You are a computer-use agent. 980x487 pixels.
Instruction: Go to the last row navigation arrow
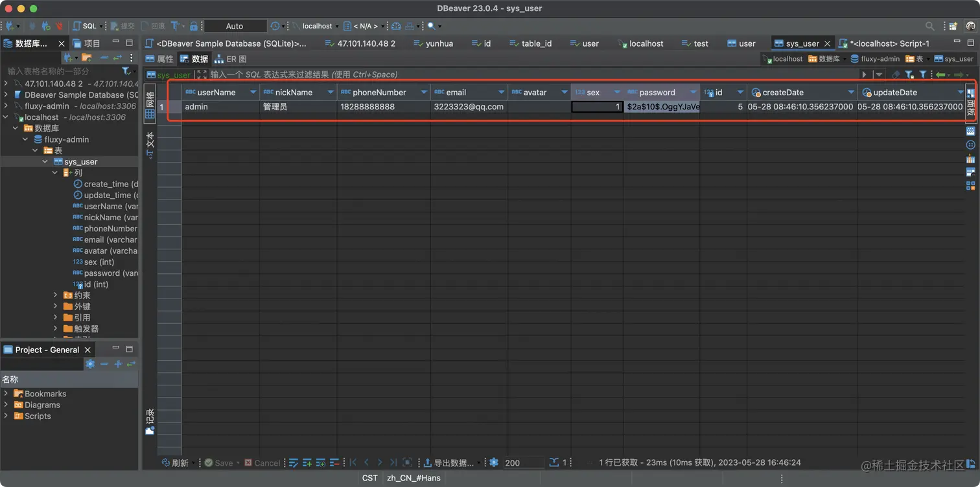393,462
